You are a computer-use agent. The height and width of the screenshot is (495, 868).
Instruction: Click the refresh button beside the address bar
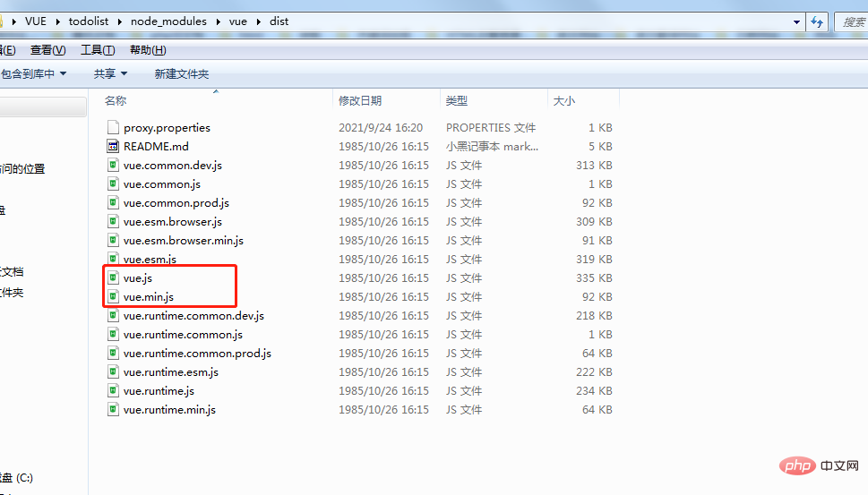coord(817,22)
